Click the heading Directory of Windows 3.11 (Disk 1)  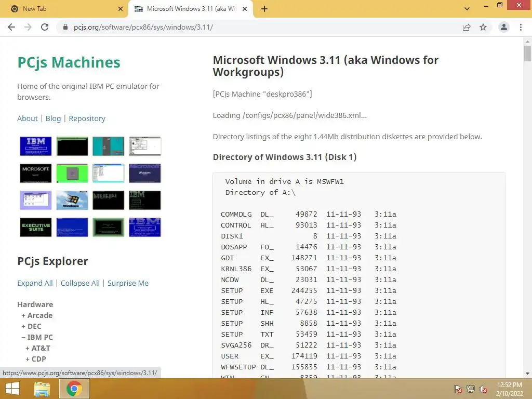click(x=285, y=157)
